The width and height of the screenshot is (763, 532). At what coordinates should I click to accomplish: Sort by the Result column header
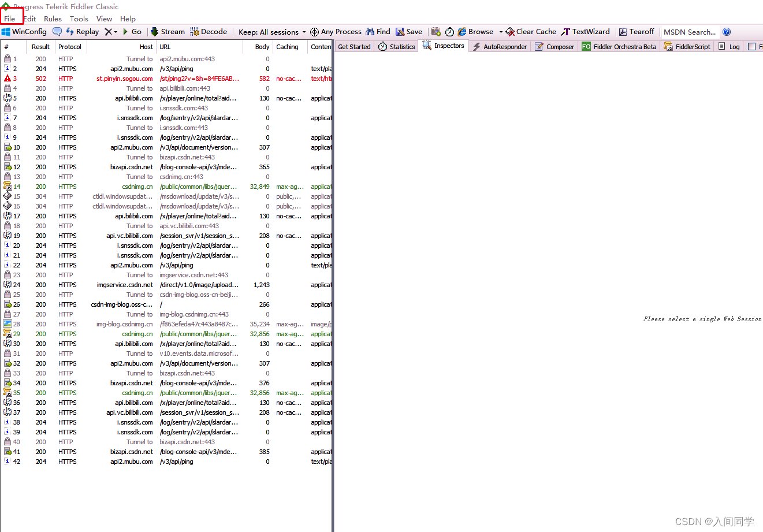pyautogui.click(x=40, y=47)
